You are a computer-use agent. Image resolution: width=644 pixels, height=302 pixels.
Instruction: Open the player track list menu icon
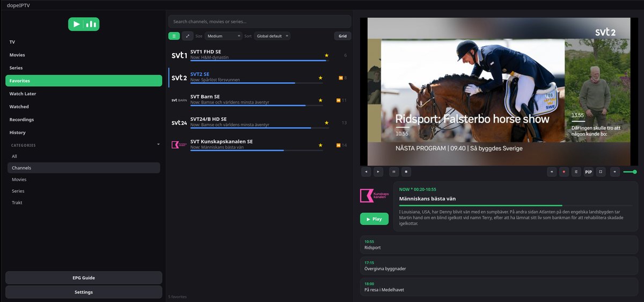[x=576, y=172]
